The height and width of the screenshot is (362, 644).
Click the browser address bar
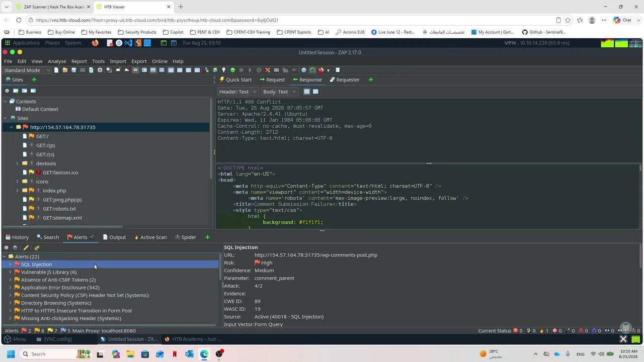coord(292,20)
